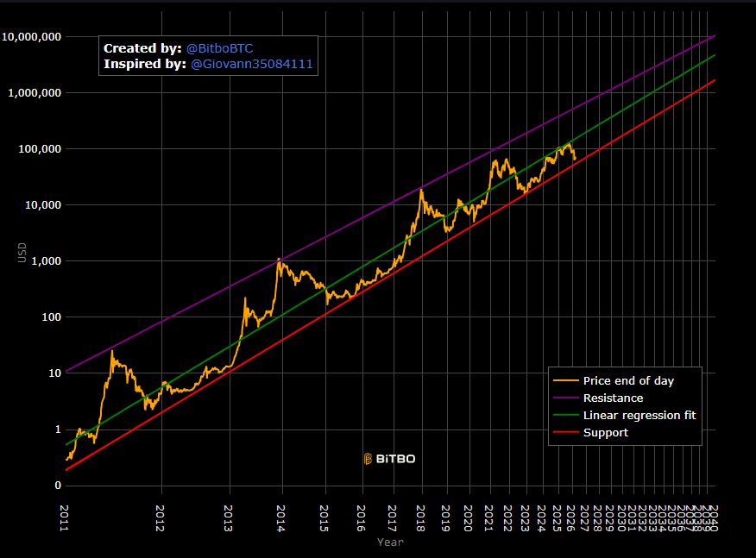Click the red Support line swatch in the legend
This screenshot has height=558, width=756.
566,432
